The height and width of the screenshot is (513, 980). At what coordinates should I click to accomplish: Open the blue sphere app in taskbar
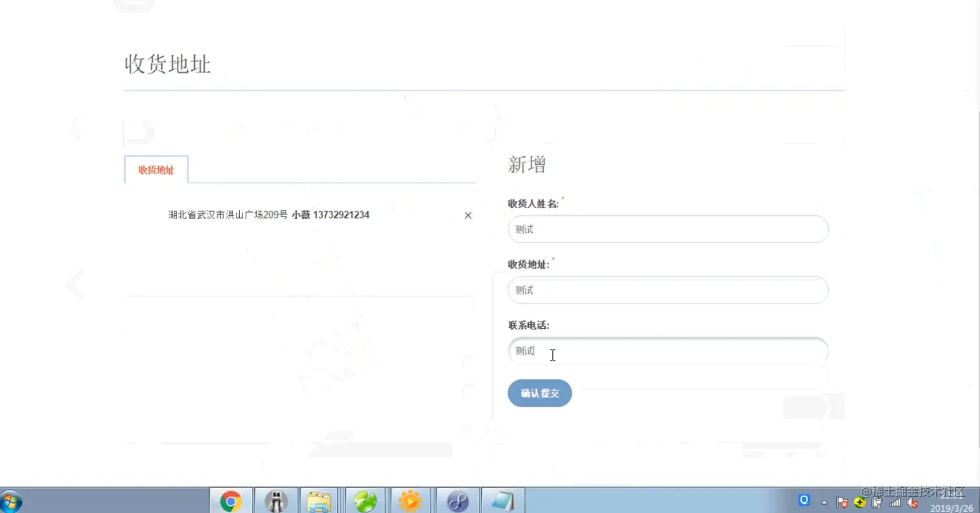tap(458, 501)
